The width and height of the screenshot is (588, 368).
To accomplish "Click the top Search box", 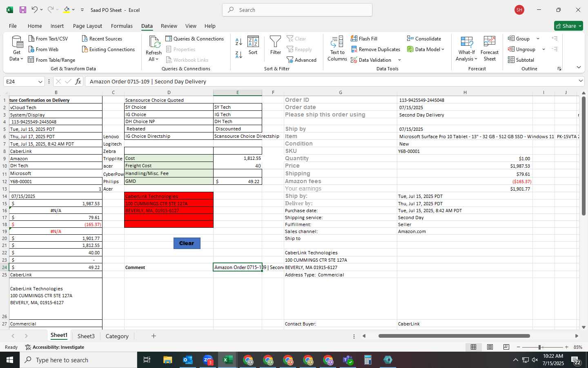I will pyautogui.click(x=297, y=10).
